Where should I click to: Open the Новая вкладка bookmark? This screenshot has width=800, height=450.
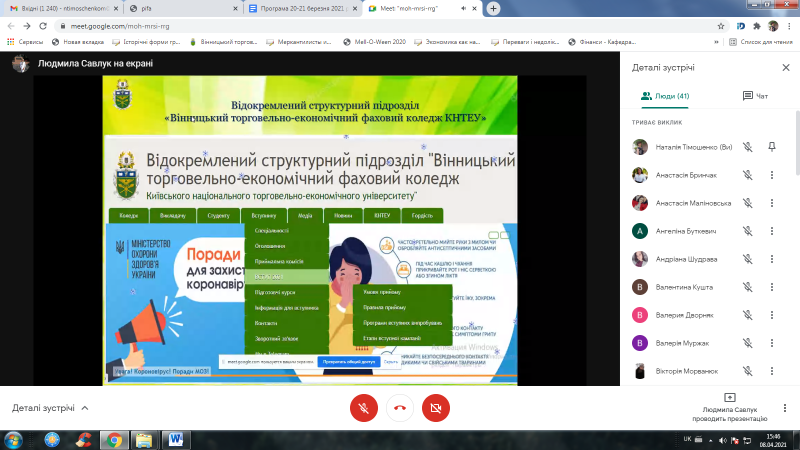tap(78, 42)
